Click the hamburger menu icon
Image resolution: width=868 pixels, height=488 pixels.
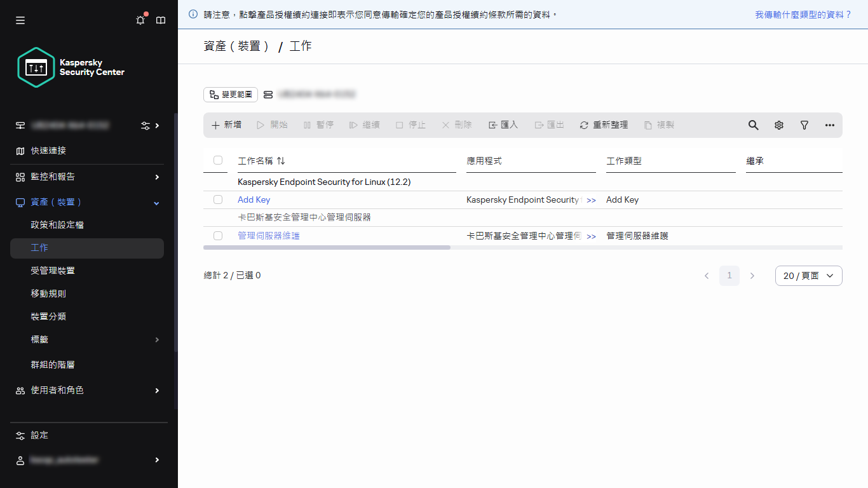coord(20,20)
